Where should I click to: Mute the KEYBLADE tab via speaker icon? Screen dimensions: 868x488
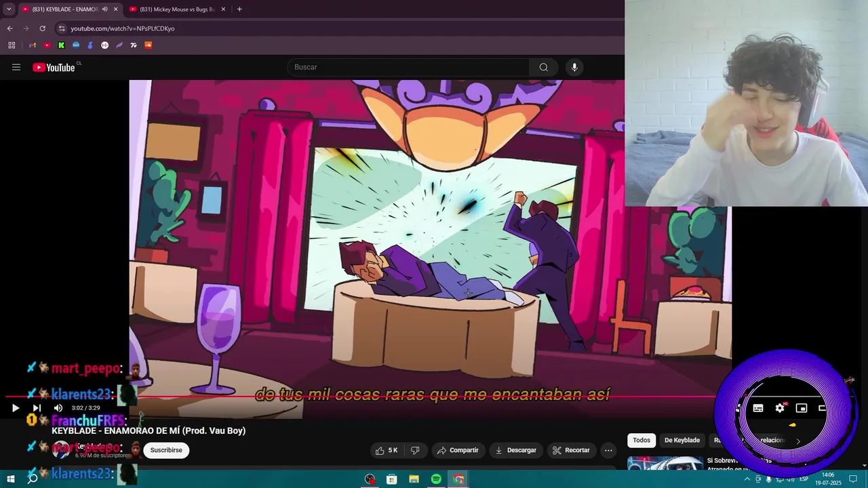pos(104,9)
